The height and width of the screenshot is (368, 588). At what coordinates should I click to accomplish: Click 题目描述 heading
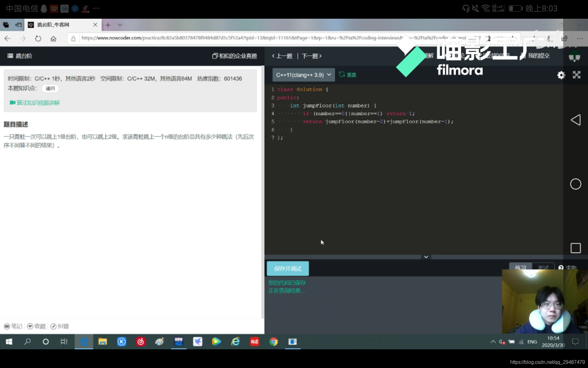tap(16, 125)
